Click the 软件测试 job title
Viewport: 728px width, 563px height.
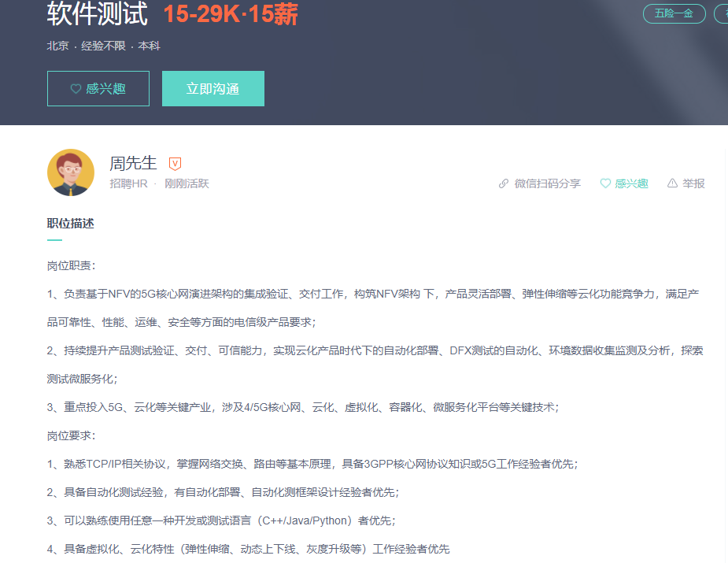pos(99,13)
